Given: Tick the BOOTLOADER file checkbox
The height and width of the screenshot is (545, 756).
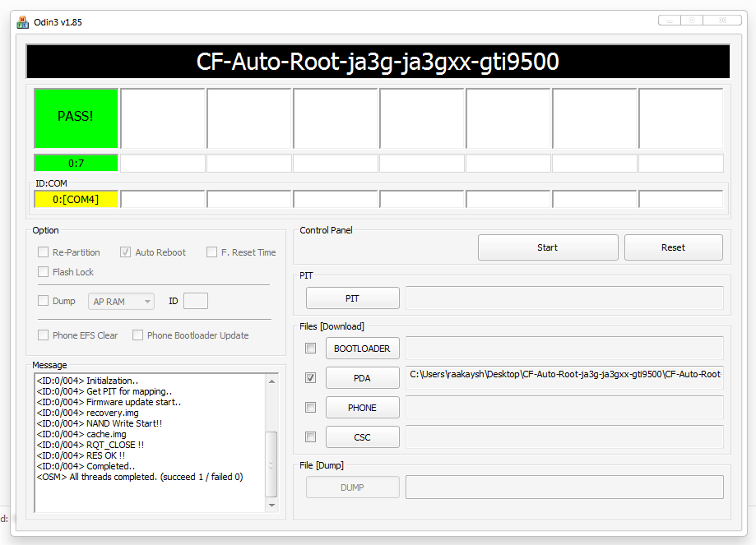Looking at the screenshot, I should 310,348.
